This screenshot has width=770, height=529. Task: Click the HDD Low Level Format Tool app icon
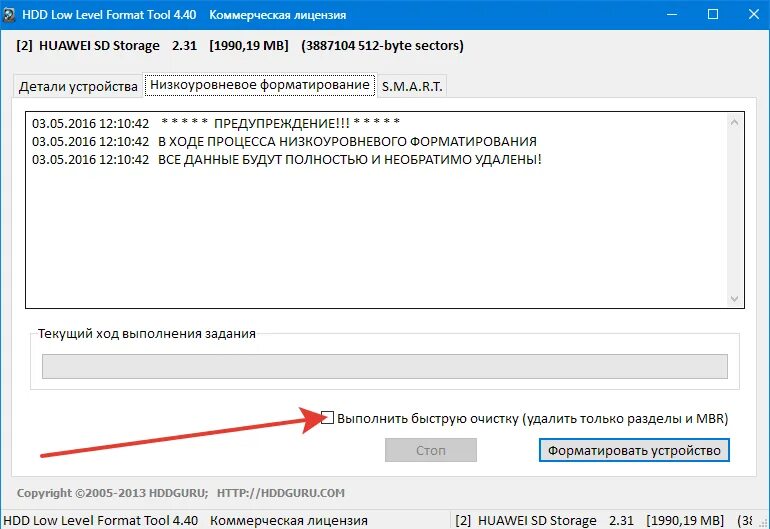point(9,15)
